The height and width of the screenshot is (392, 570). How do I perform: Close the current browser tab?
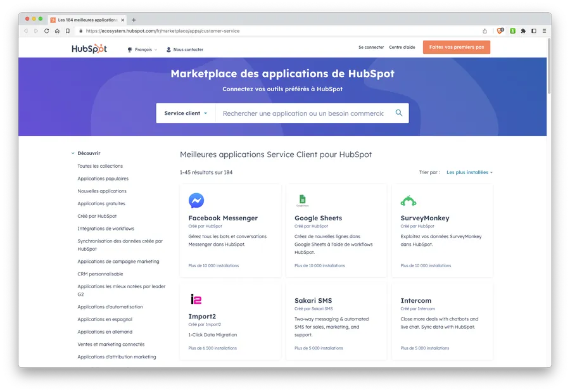(122, 20)
